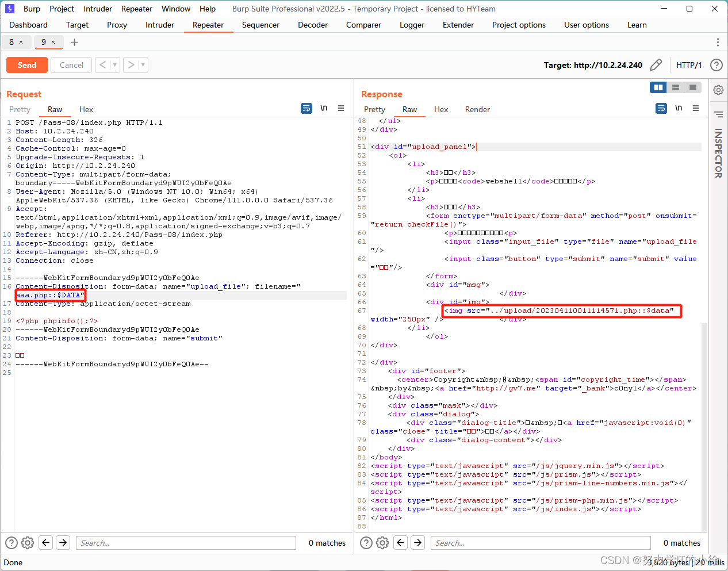Switch to the Sequencer tab
728x571 pixels.
point(260,25)
